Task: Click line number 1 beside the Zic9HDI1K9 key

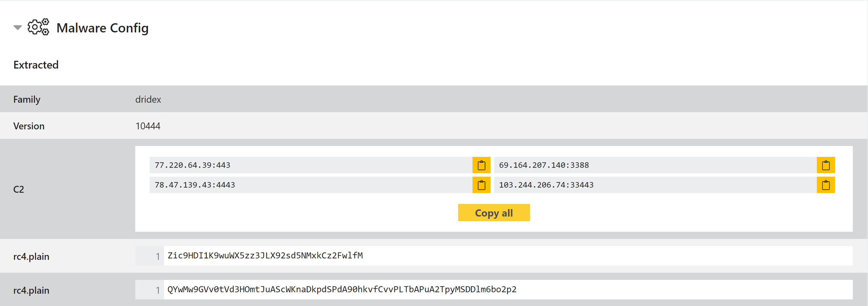Action: click(x=158, y=257)
